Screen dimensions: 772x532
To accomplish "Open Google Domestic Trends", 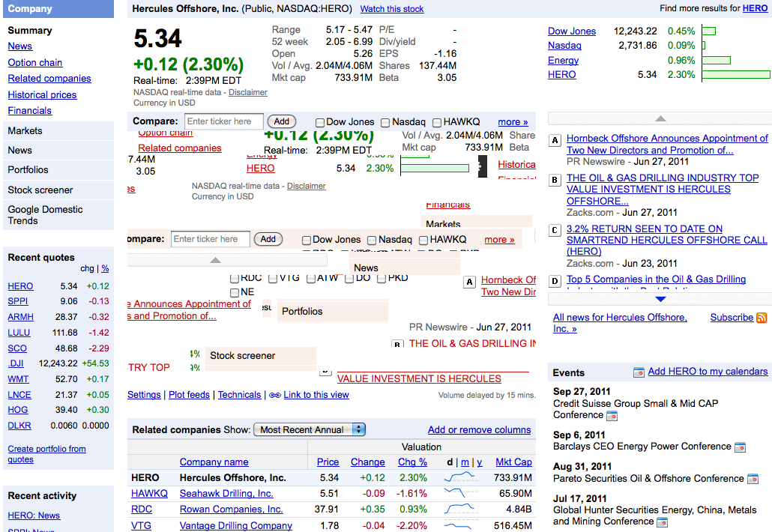I will [58, 215].
